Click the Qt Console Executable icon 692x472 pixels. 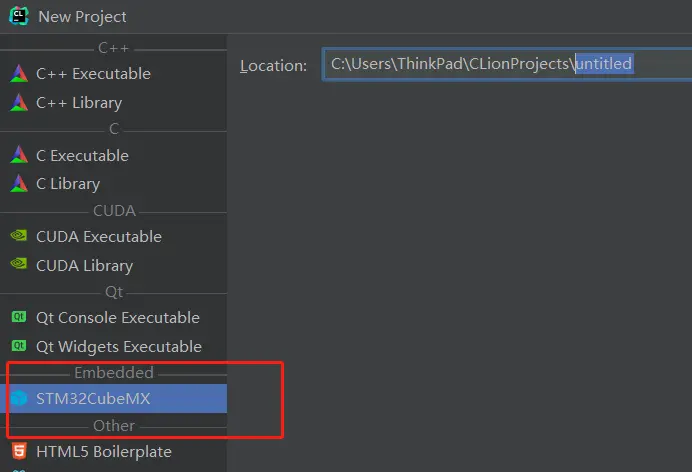(x=19, y=318)
